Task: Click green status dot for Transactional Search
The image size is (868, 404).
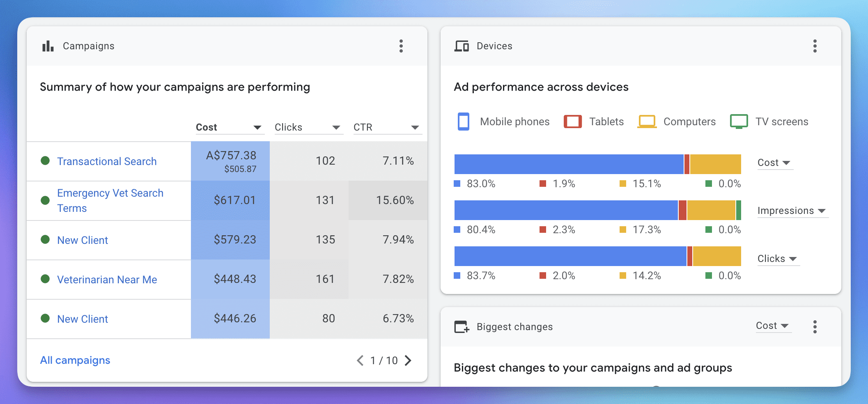Action: [45, 161]
